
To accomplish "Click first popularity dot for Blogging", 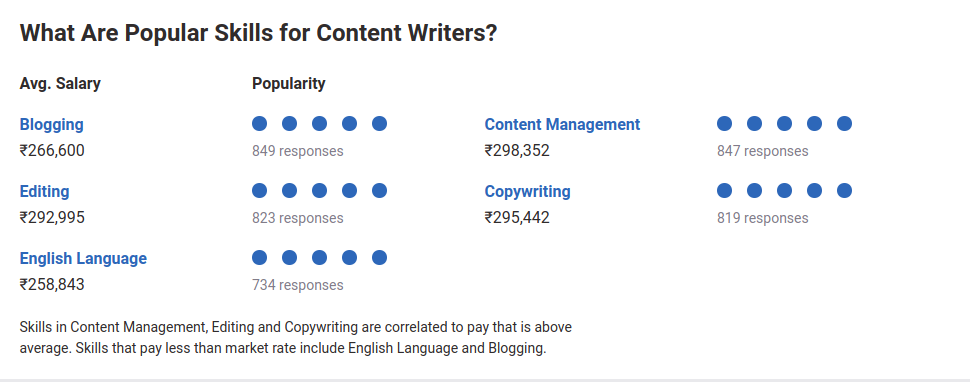I will pyautogui.click(x=260, y=124).
